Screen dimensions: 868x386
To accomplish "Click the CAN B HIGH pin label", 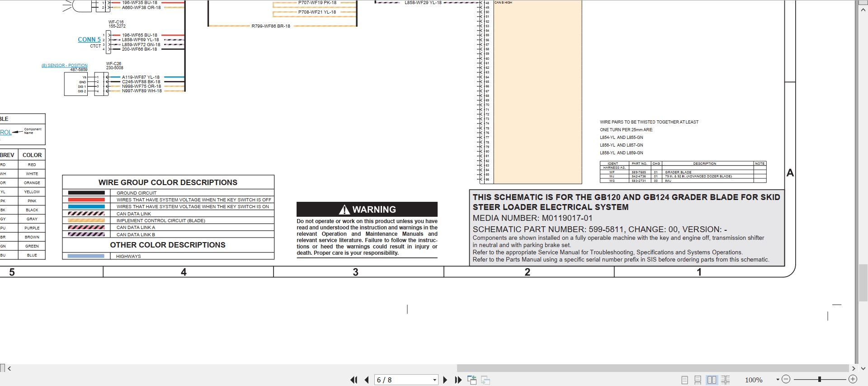I will pyautogui.click(x=503, y=3).
